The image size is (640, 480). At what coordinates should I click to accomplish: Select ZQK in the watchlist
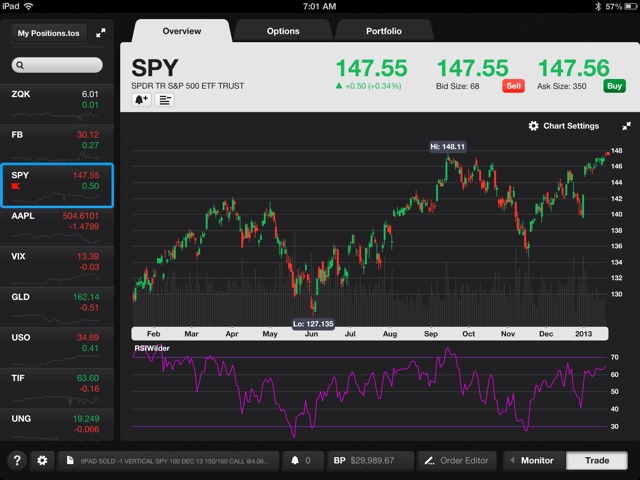click(x=56, y=104)
